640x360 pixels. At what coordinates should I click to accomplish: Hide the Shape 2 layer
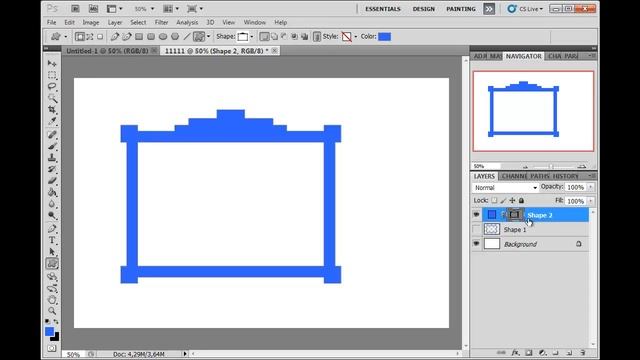click(x=476, y=215)
